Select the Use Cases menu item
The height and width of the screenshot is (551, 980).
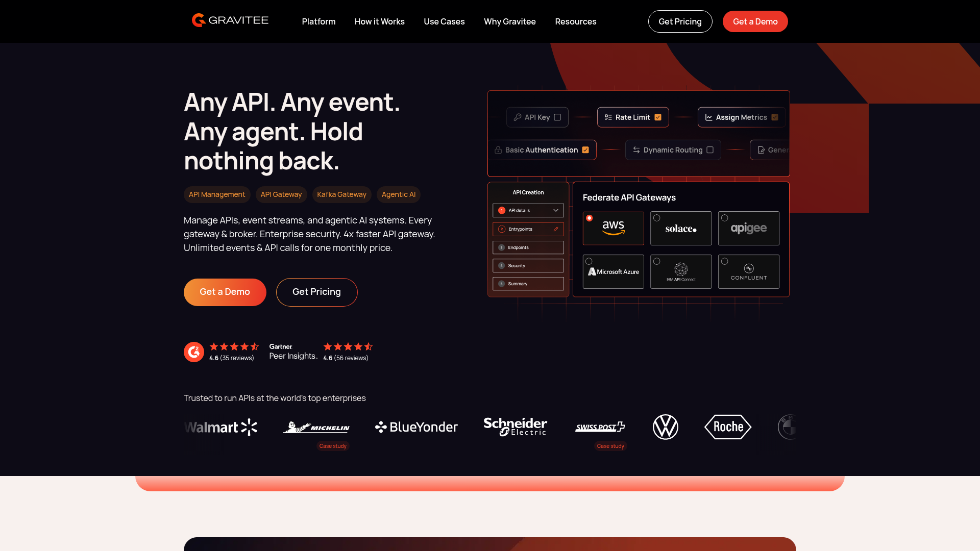(x=444, y=21)
